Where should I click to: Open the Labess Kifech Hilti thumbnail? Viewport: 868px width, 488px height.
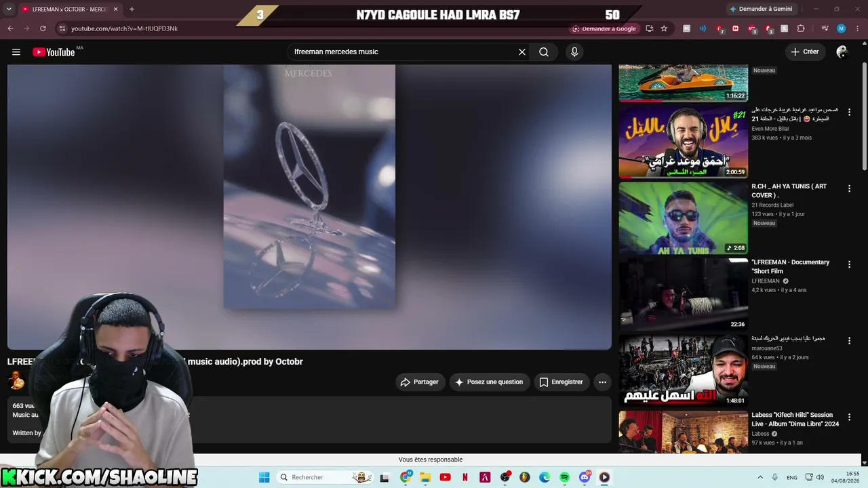[x=684, y=432]
